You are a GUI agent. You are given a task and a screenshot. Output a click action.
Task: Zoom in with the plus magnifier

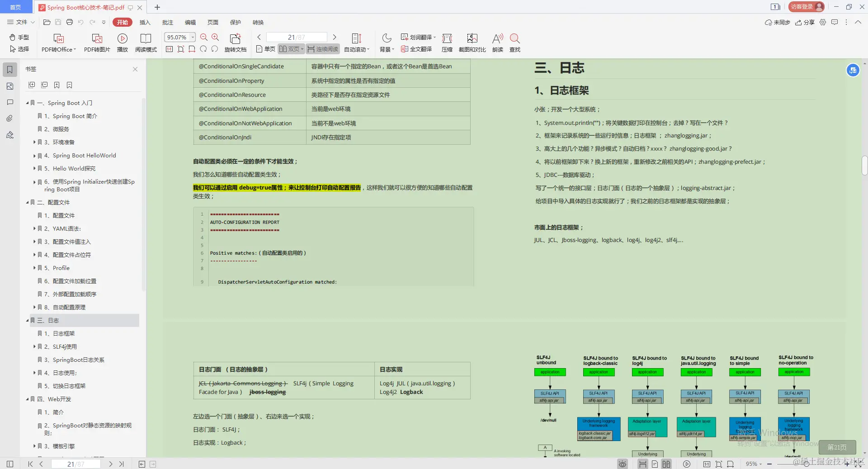tap(215, 37)
